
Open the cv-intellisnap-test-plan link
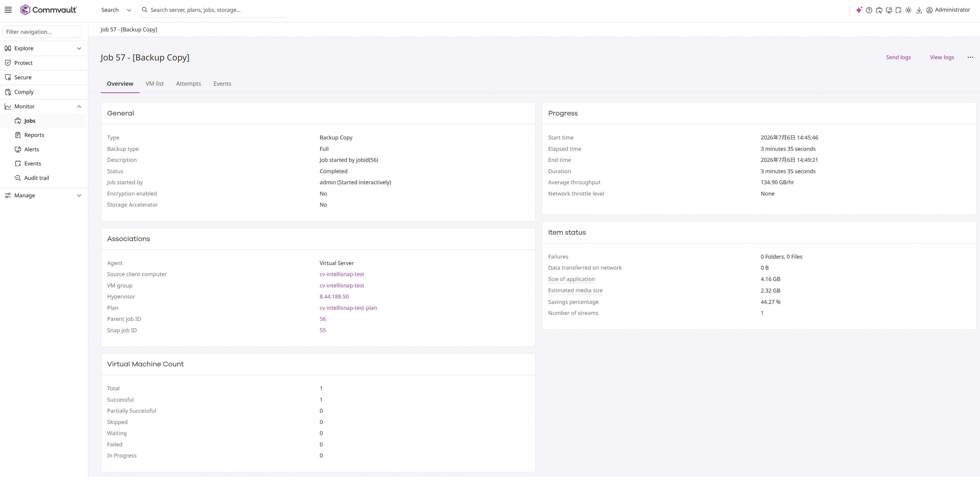pos(348,308)
